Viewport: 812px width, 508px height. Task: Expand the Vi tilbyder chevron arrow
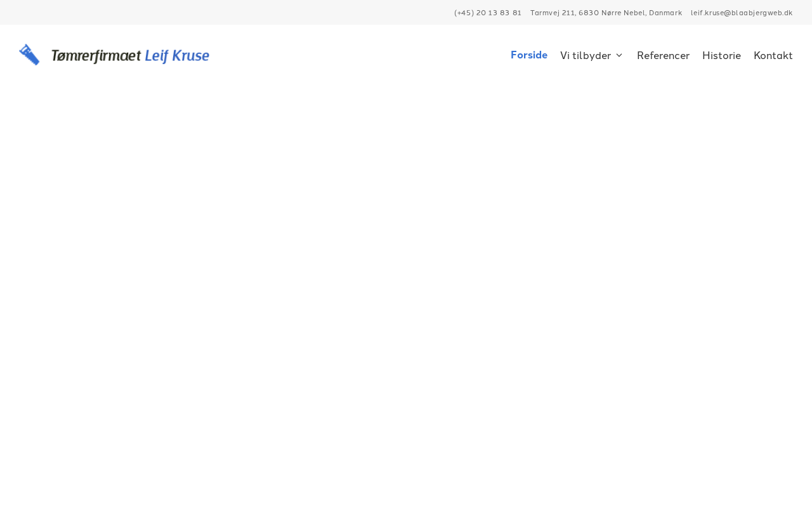(619, 55)
